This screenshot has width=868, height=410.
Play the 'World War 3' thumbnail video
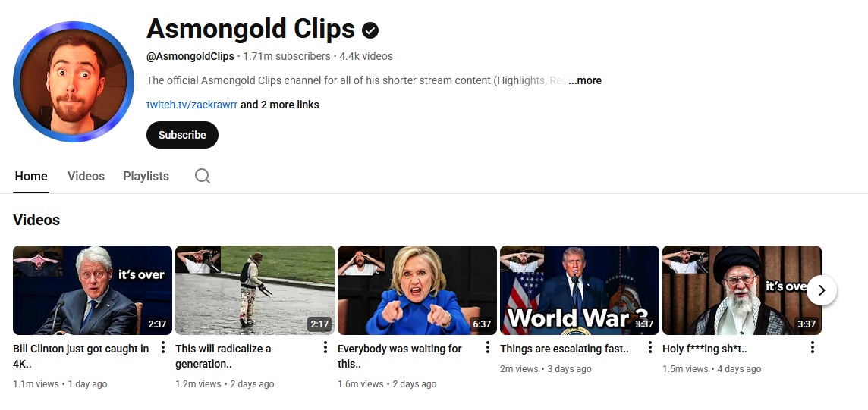coord(580,290)
